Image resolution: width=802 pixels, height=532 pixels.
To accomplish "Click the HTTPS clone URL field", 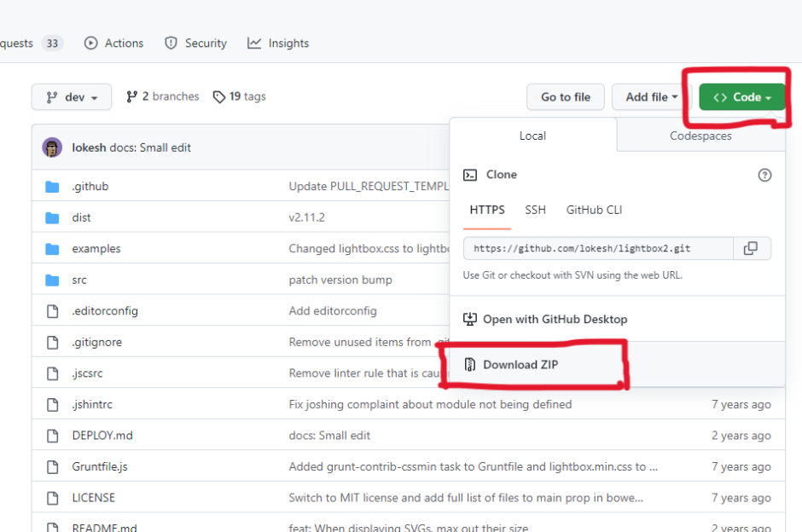I will click(x=597, y=248).
